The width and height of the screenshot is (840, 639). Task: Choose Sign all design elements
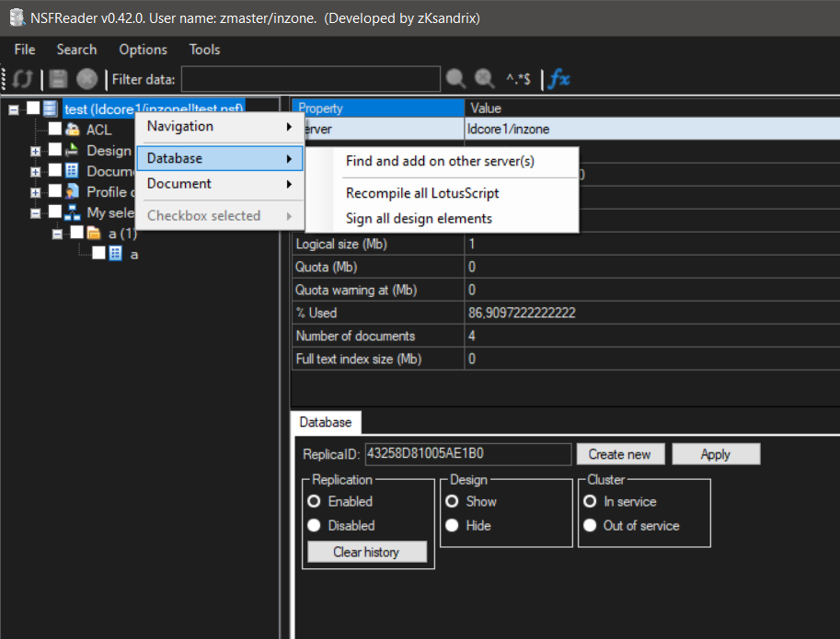(x=442, y=218)
